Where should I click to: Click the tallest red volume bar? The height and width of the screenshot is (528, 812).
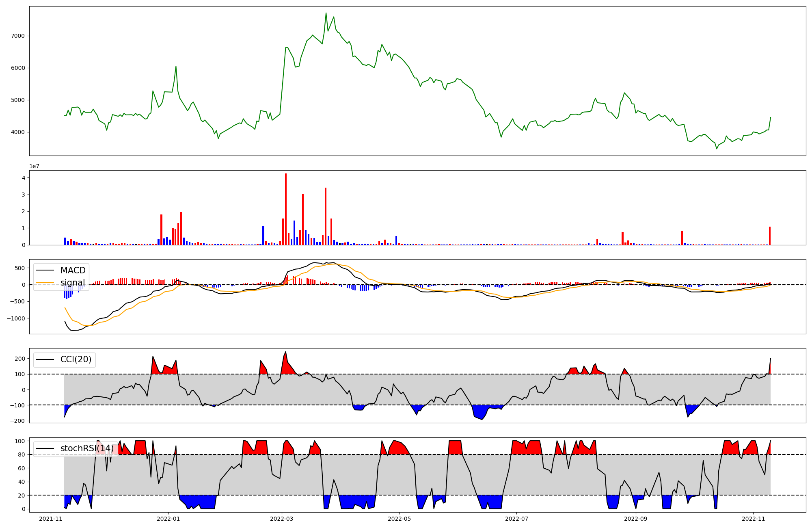coord(286,209)
